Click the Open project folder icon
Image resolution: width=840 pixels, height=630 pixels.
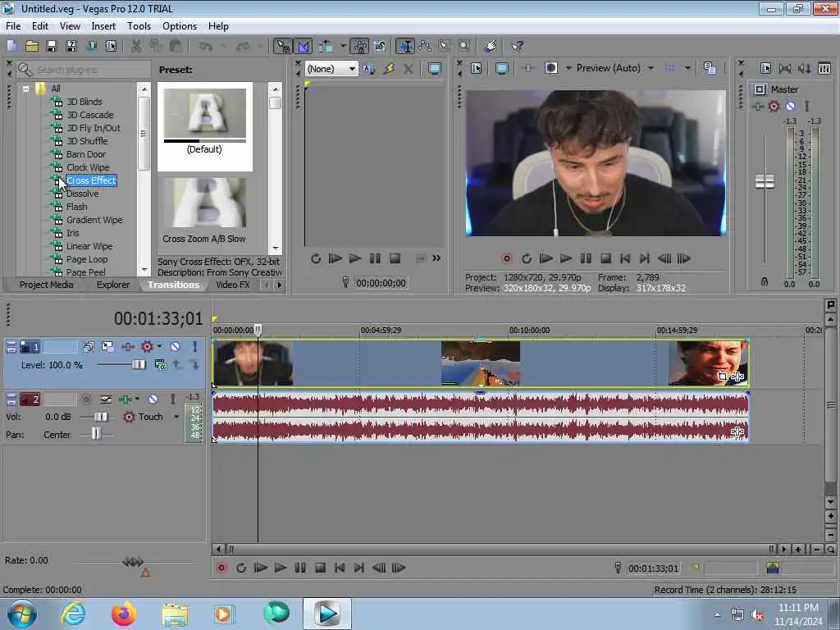click(32, 46)
